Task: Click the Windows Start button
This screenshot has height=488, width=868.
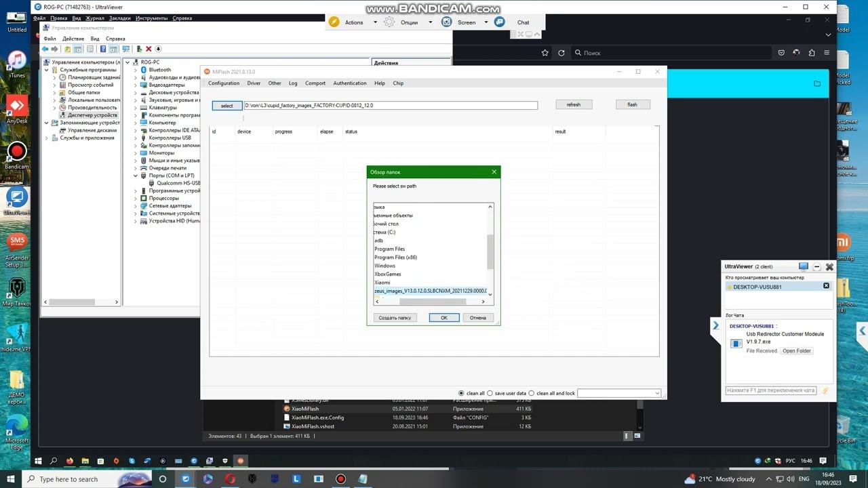Action: click(11, 479)
